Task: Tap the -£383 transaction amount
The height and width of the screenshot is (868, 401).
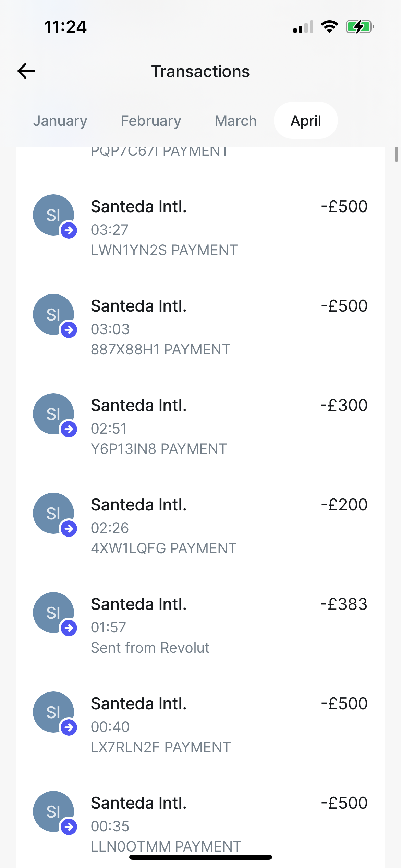Action: coord(344,604)
